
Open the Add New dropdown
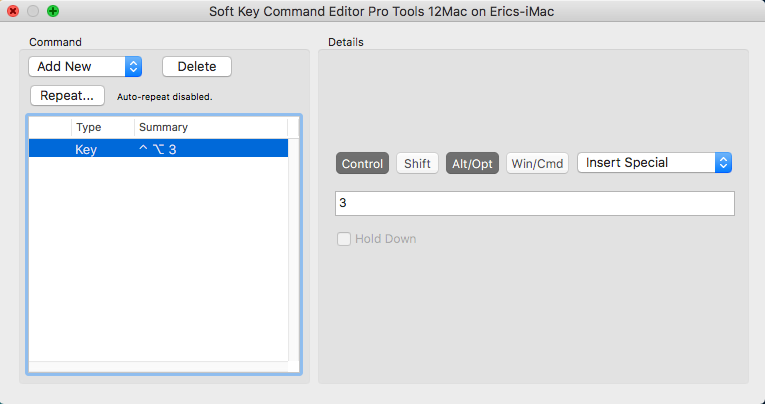pos(85,66)
